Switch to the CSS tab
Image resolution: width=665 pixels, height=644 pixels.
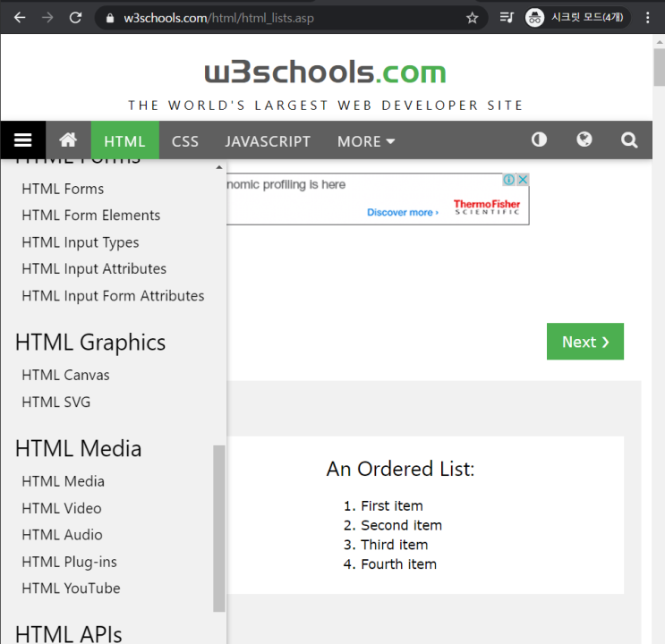185,141
